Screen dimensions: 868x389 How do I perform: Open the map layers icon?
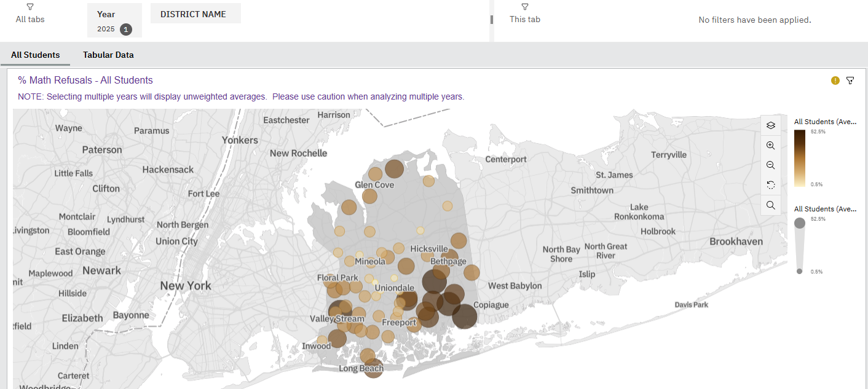770,125
